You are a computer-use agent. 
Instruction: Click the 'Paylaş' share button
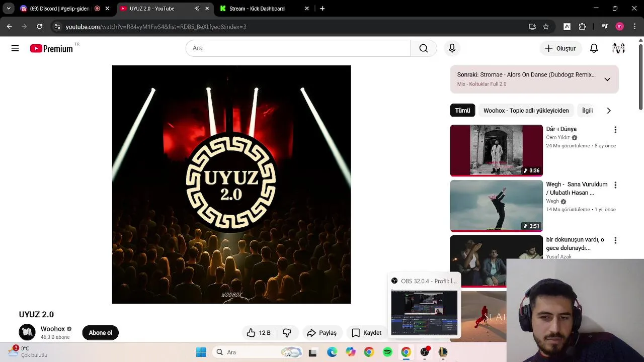[321, 333]
